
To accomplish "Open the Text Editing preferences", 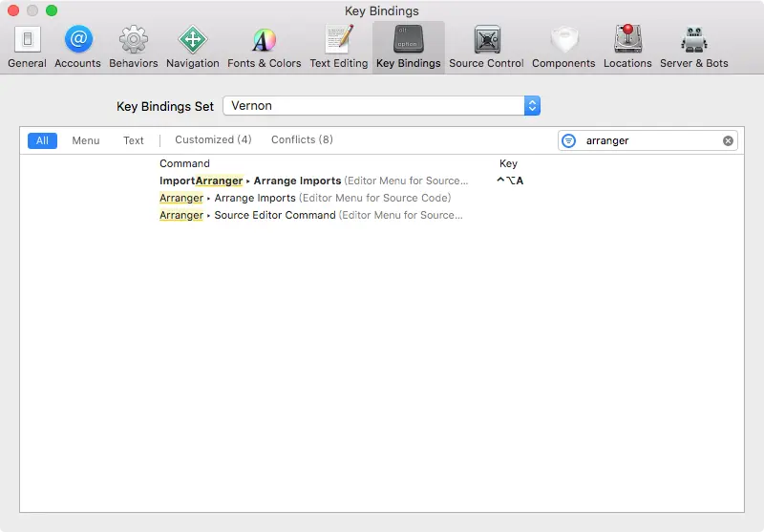I will pyautogui.click(x=339, y=47).
